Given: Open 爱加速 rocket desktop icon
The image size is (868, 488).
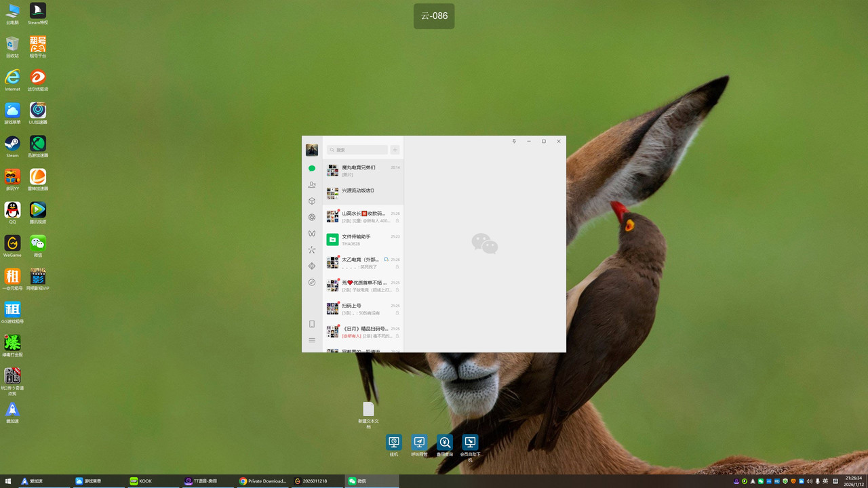Looking at the screenshot, I should tap(12, 412).
